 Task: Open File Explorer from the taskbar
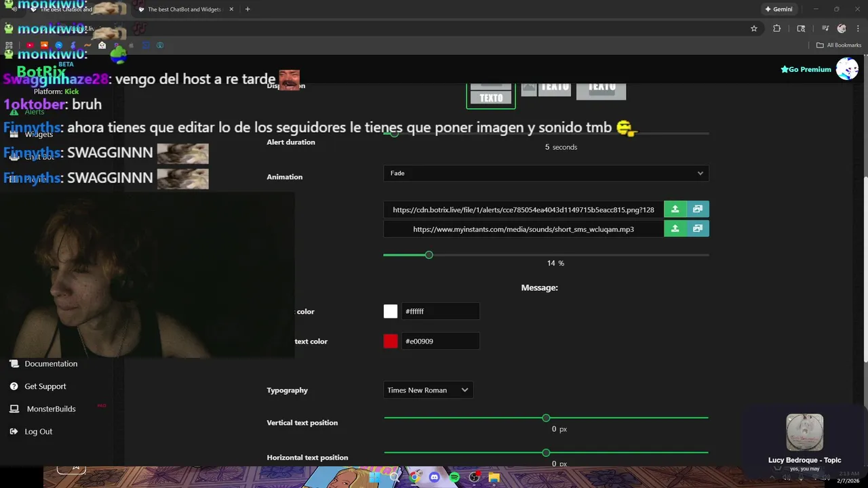coord(494,477)
